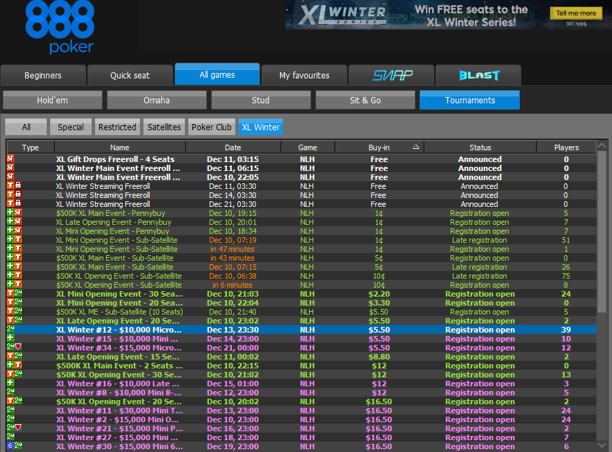This screenshot has height=452, width=612.
Task: Click the Tell me more button
Action: (x=576, y=13)
